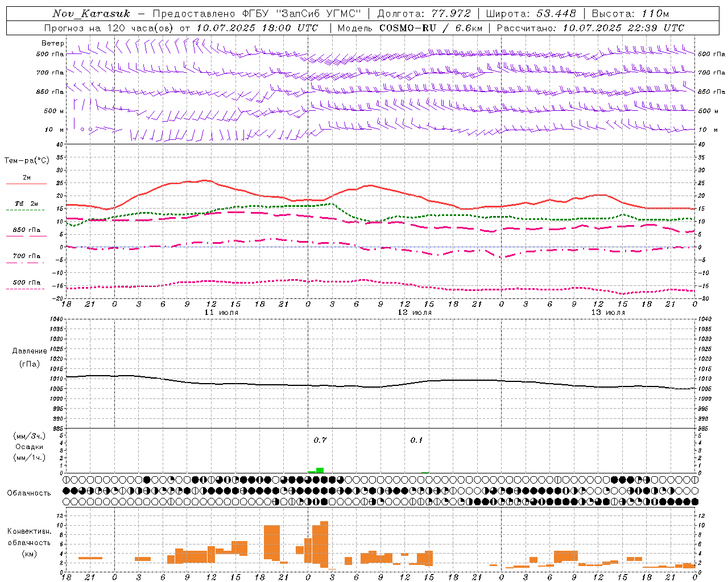
Task: Click the tallest orange convective cloud bar
Action: coord(324,544)
